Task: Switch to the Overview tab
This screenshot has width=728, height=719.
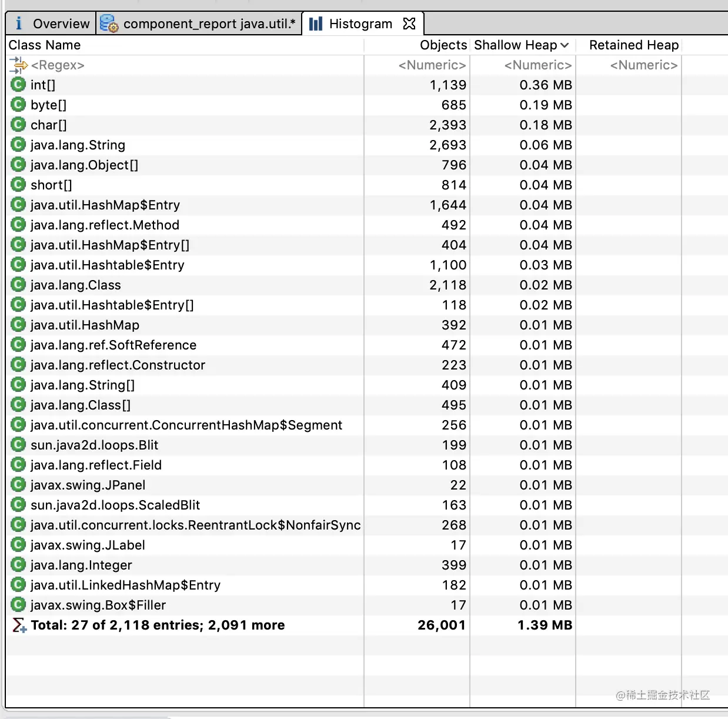Action: click(51, 24)
